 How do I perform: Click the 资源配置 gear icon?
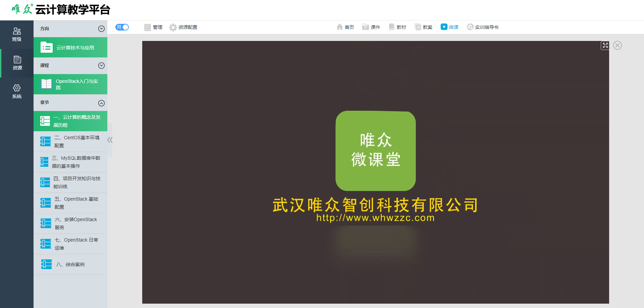(173, 27)
